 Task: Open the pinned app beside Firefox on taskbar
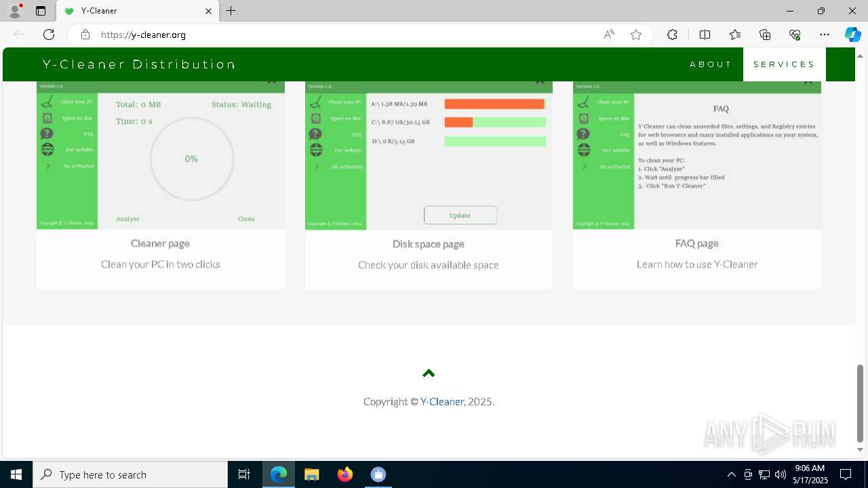pyautogui.click(x=378, y=474)
